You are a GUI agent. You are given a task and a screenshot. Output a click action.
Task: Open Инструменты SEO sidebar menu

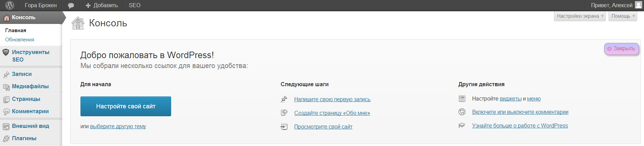pyautogui.click(x=31, y=56)
